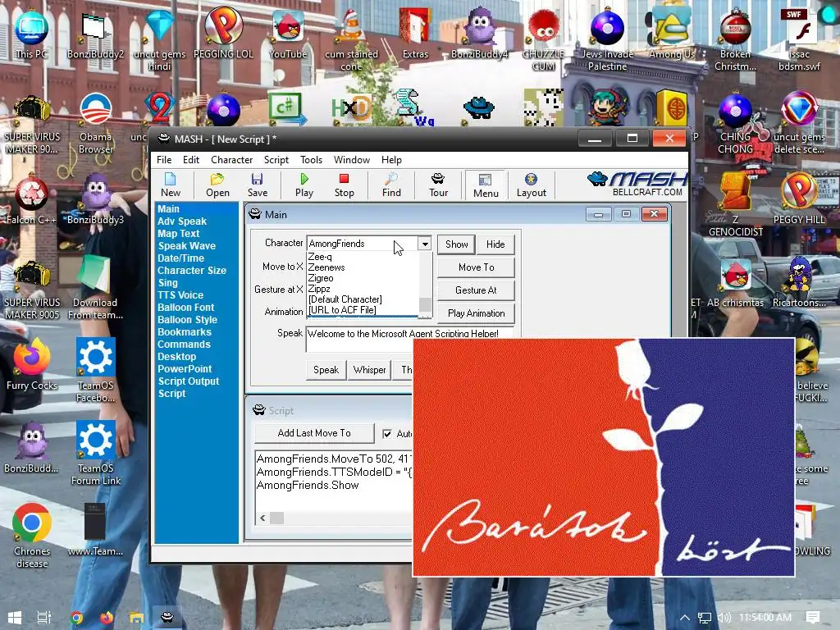Click the Play Animation button

tap(477, 313)
